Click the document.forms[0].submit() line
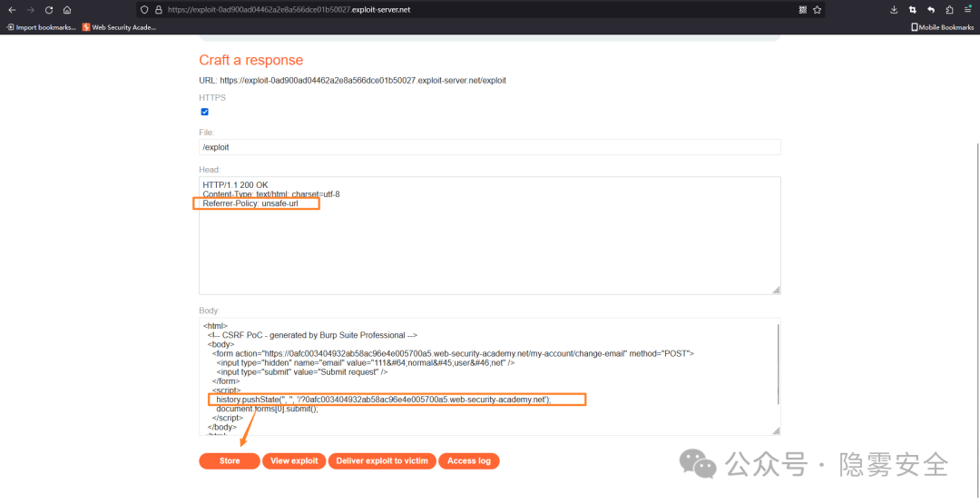This screenshot has height=504, width=980. pyautogui.click(x=267, y=409)
